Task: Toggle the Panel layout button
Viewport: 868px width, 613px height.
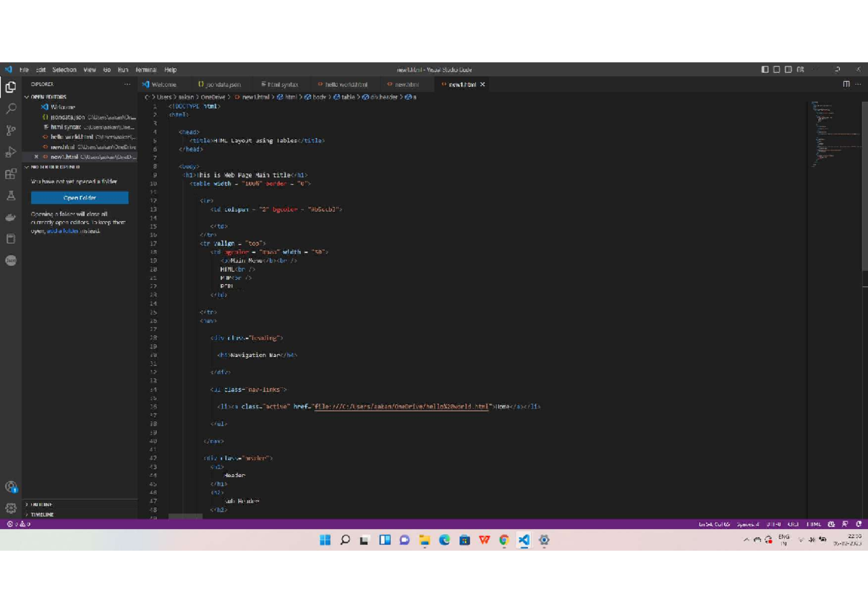Action: click(777, 70)
